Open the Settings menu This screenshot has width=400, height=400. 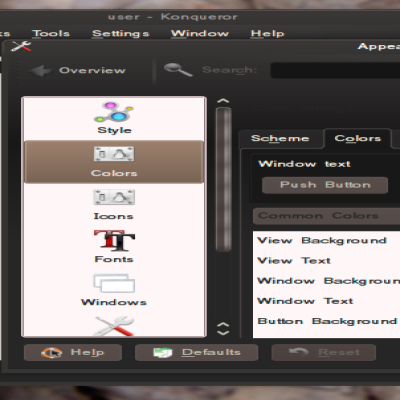(x=121, y=34)
